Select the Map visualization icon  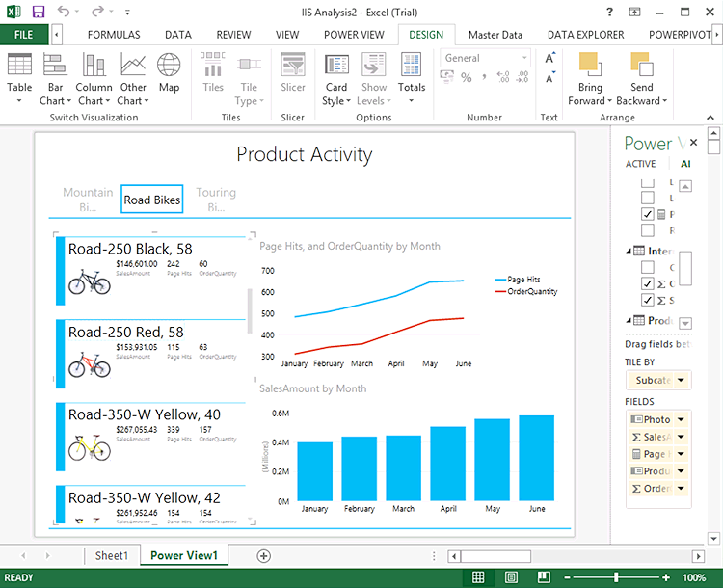[x=169, y=66]
